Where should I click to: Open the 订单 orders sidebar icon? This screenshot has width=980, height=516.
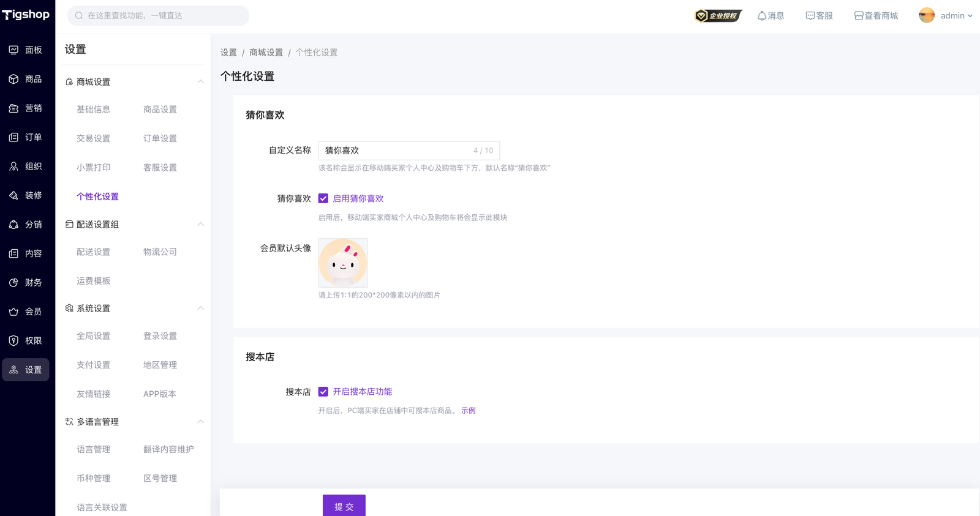[x=13, y=137]
